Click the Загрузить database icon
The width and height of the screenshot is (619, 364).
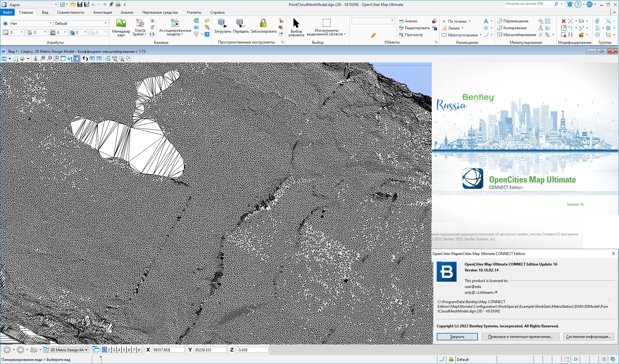[x=222, y=24]
